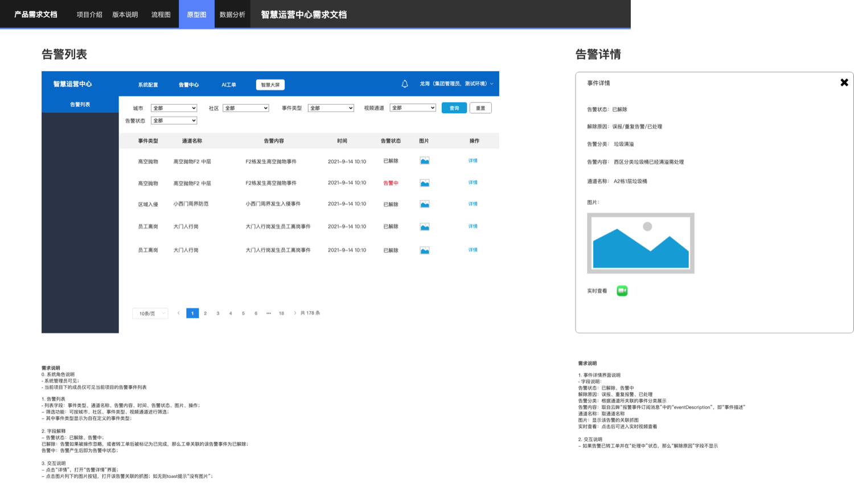The image size is (854, 504).
Task: Open the 社区 filter dropdown
Action: [x=246, y=108]
